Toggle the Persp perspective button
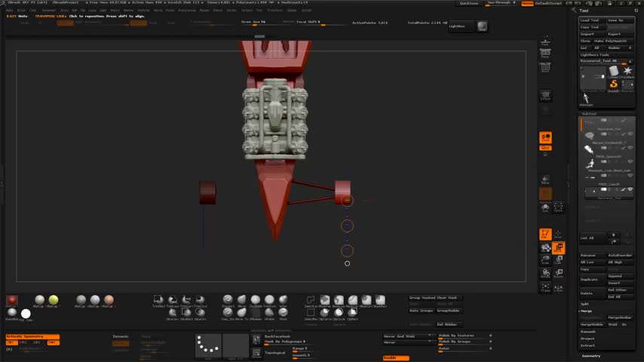Image resolution: width=644 pixels, height=362 pixels. (x=545, y=53)
